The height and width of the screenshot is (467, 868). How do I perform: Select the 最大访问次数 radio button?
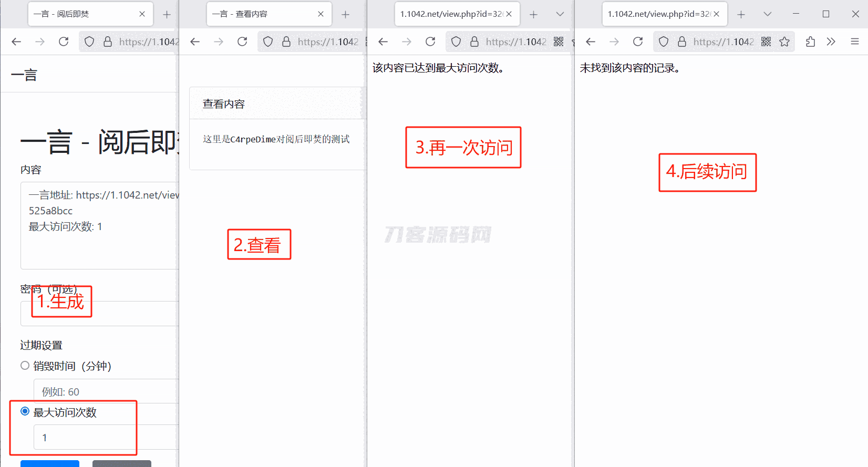click(25, 411)
